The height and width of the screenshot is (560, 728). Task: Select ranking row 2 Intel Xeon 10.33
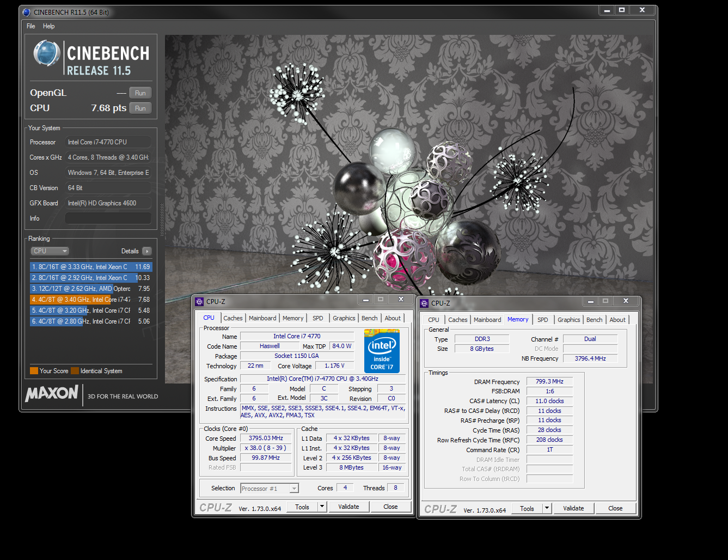pyautogui.click(x=91, y=278)
